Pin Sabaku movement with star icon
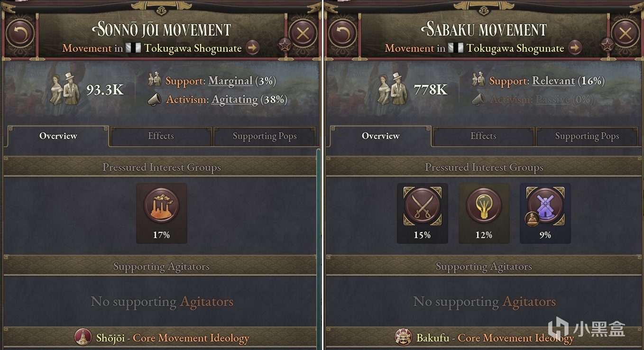The height and width of the screenshot is (350, 644). [607, 46]
